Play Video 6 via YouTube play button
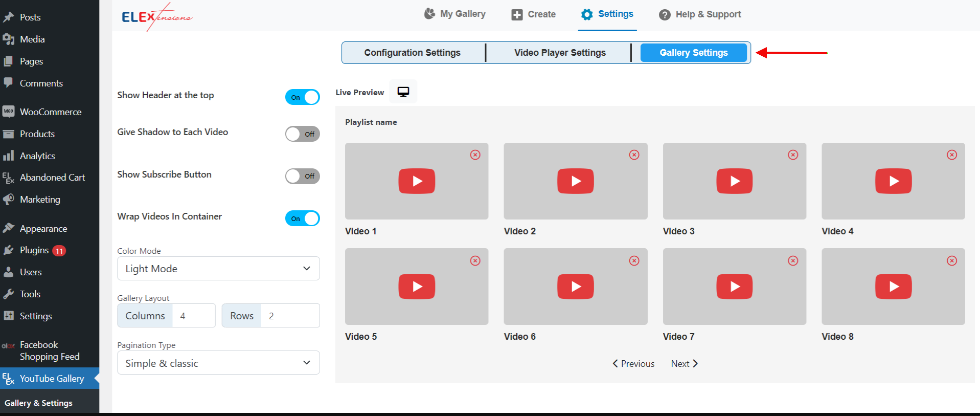 coord(576,287)
